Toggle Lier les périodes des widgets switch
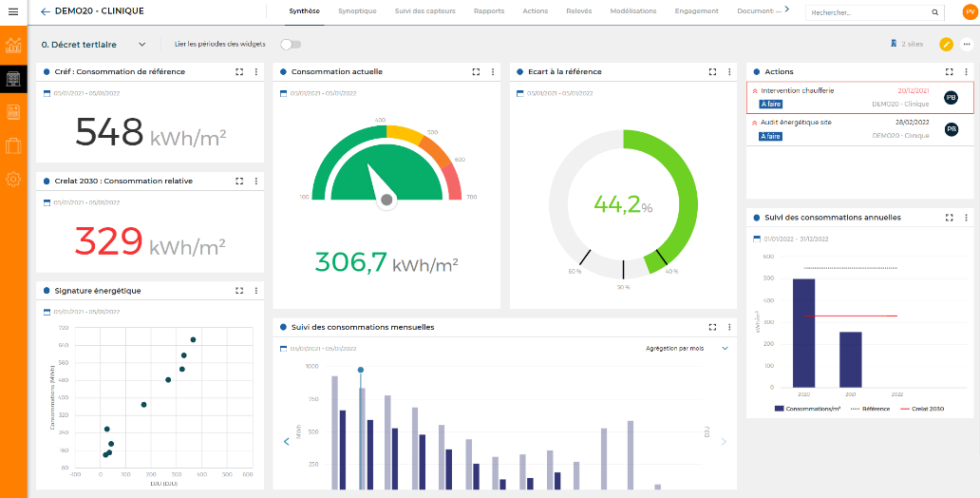The height and width of the screenshot is (498, 980). 291,45
